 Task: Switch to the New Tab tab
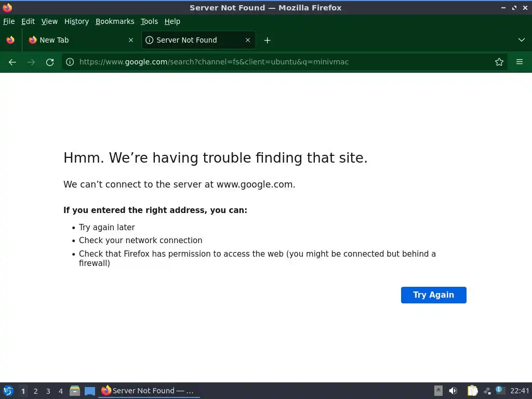click(81, 40)
